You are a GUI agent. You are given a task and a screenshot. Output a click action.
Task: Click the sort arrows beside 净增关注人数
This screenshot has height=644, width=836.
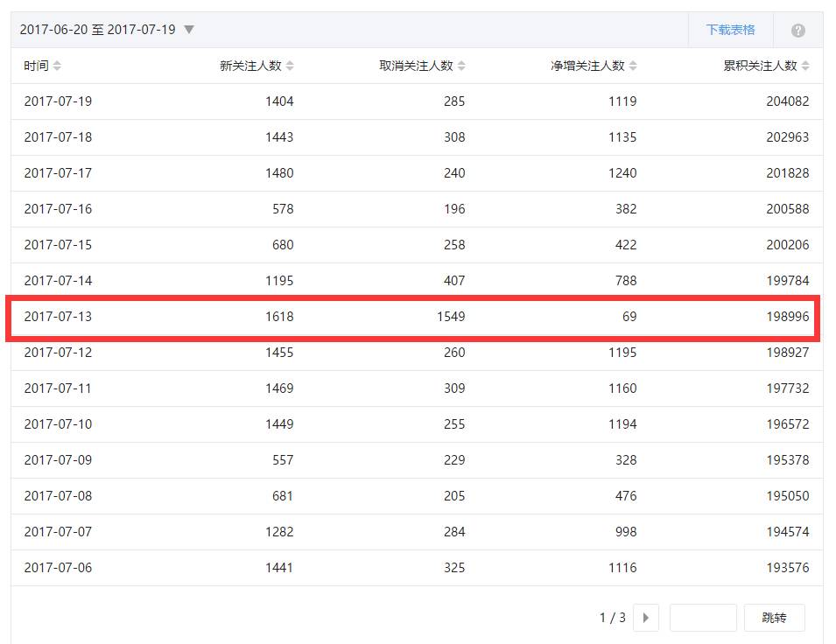click(633, 66)
